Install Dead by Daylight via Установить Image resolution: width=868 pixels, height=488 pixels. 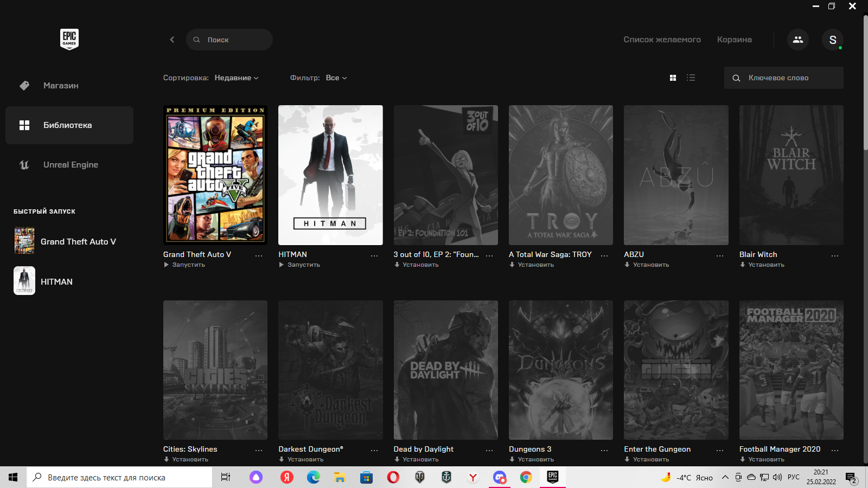pos(416,459)
